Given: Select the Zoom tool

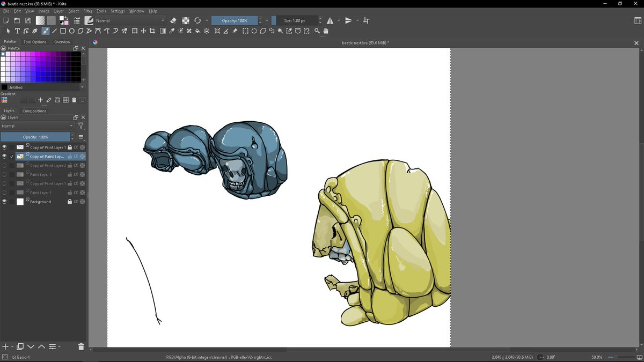Looking at the screenshot, I should pyautogui.click(x=317, y=31).
